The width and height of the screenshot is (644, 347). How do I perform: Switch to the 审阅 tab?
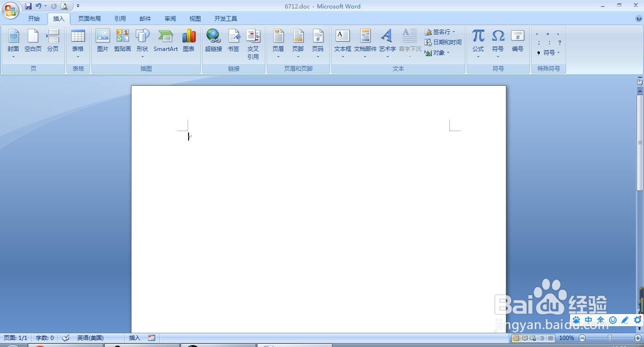(x=170, y=19)
